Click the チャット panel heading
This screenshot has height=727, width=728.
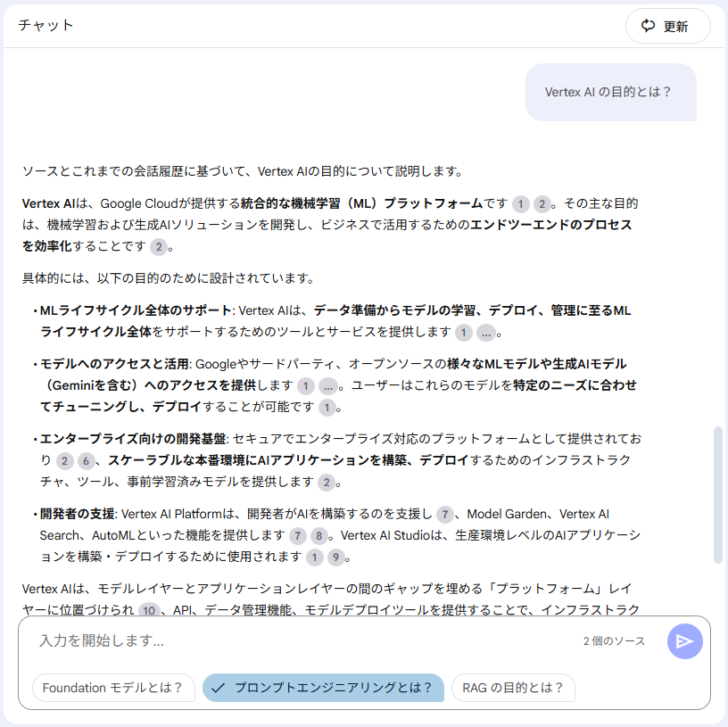[x=45, y=25]
